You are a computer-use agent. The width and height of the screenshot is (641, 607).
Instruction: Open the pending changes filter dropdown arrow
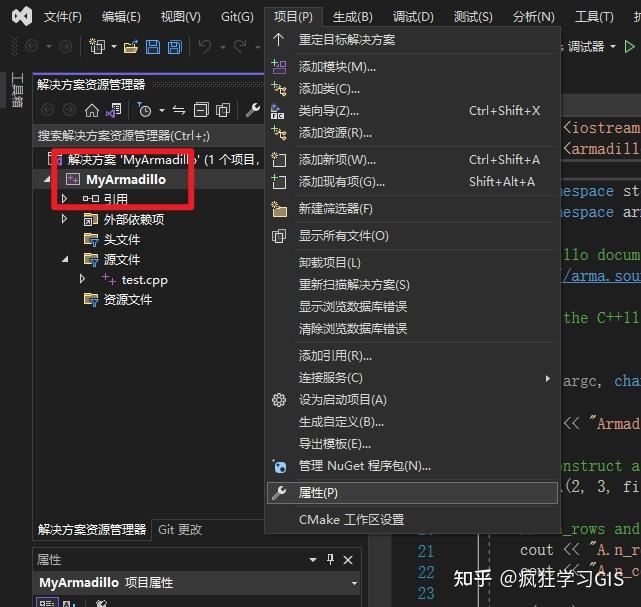pos(162,110)
